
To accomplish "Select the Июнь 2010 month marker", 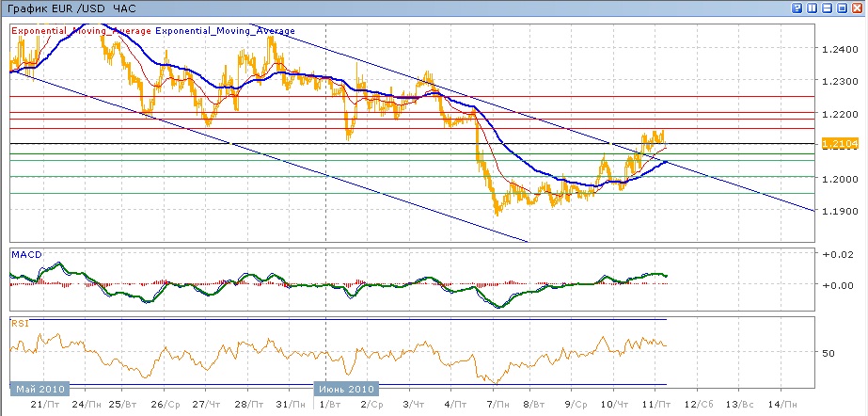I will click(x=345, y=389).
